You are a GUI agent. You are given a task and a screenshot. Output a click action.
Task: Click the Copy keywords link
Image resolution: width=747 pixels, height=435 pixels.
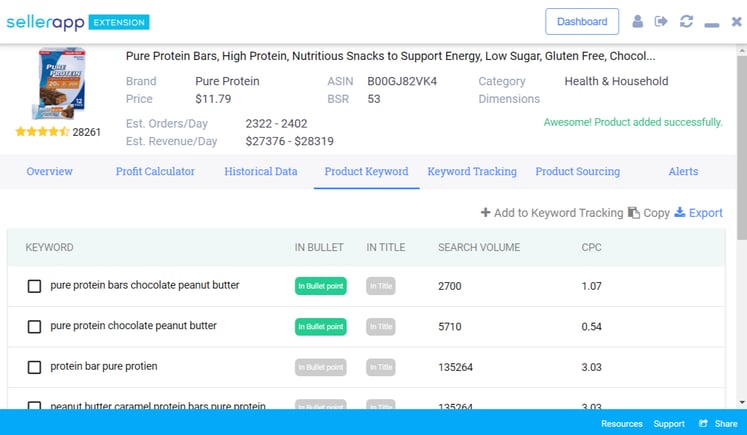pos(656,213)
